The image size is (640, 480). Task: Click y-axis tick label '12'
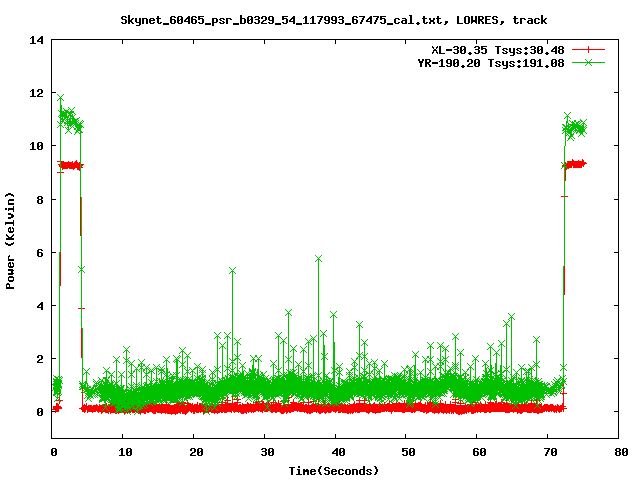(36, 93)
